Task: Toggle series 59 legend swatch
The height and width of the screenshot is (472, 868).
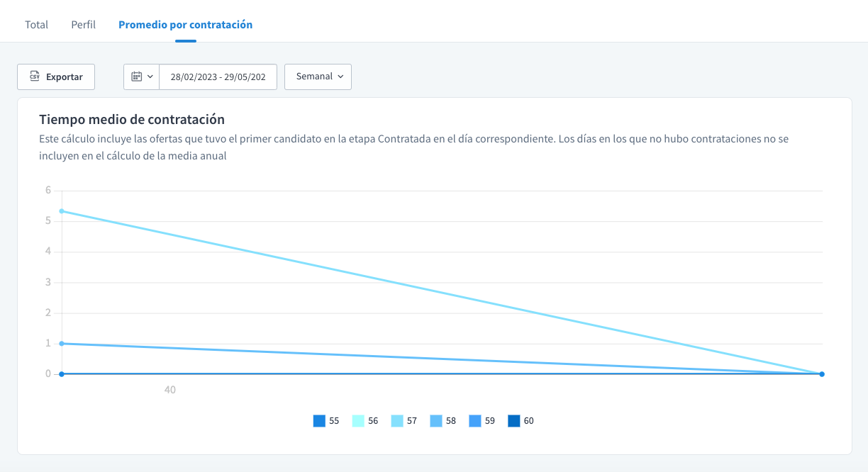Action: [475, 421]
